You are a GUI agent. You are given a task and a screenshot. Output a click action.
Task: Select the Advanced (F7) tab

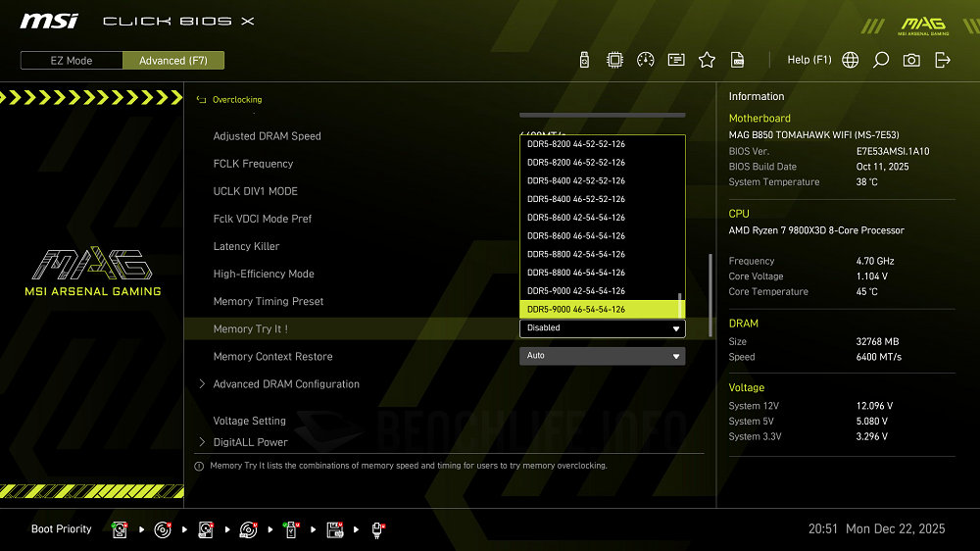point(173,61)
